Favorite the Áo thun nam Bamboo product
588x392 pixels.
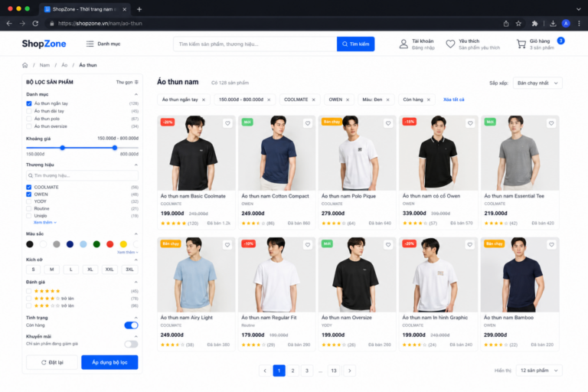[x=551, y=244]
